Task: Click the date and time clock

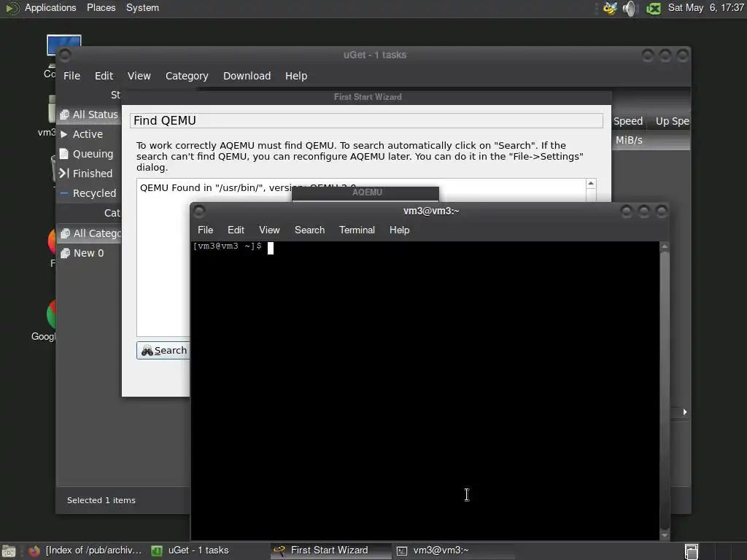Action: tap(705, 7)
